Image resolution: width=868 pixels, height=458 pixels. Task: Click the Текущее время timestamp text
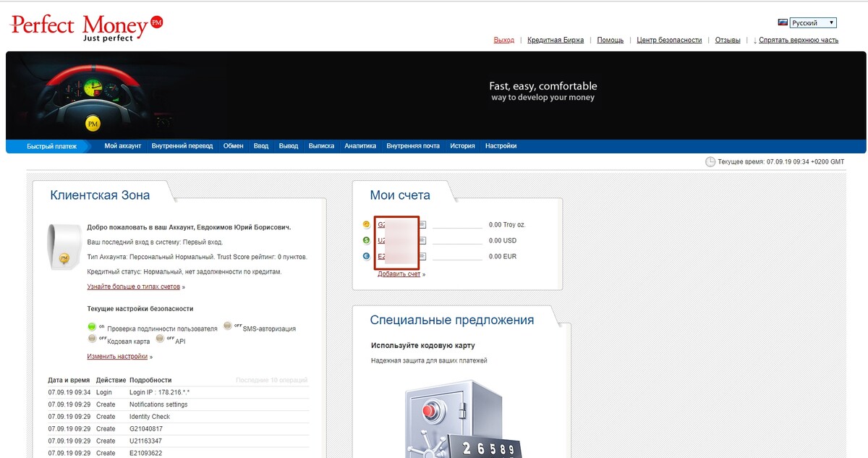click(781, 162)
